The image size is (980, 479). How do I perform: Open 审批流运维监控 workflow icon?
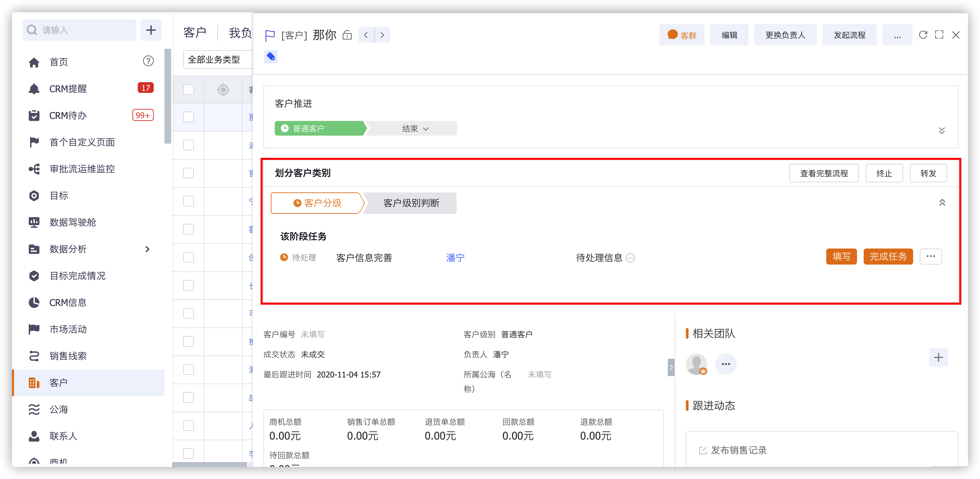tap(34, 169)
